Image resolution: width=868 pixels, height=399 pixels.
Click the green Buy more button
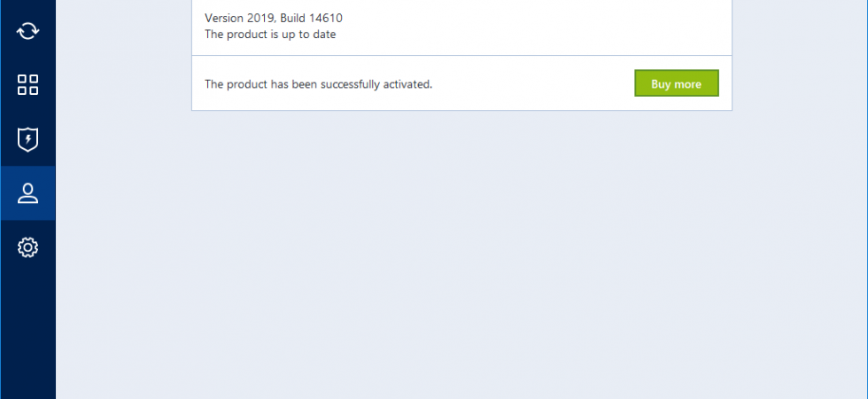pos(677,83)
